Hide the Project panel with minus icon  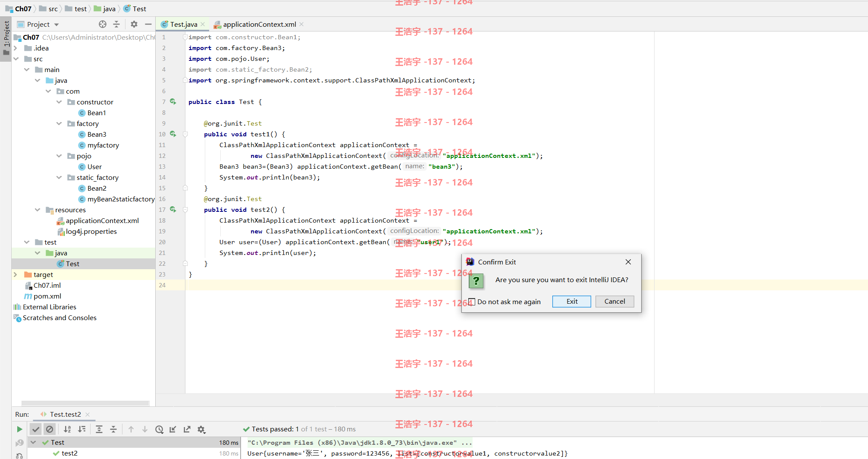148,24
